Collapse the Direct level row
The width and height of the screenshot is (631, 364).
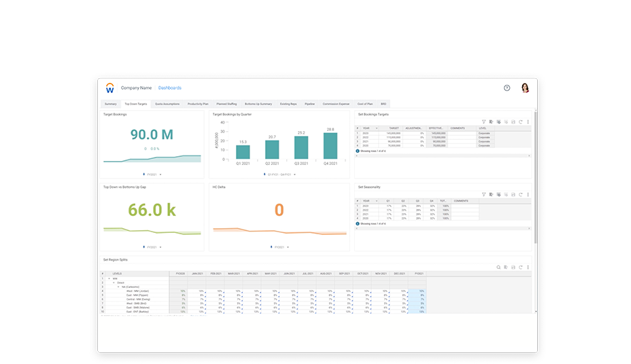pyautogui.click(x=114, y=283)
